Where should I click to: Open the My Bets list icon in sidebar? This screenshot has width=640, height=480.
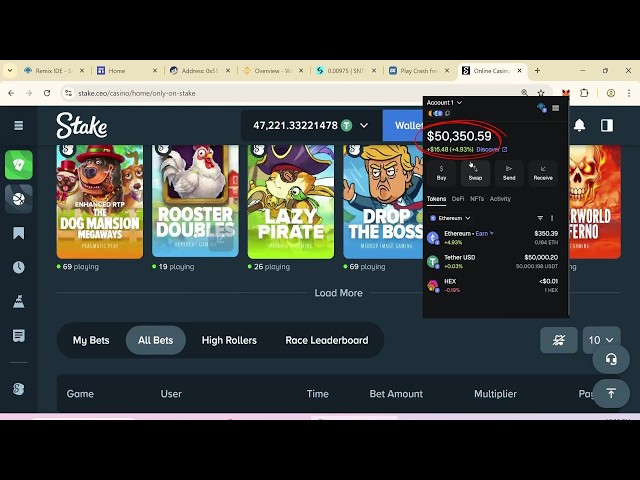(x=18, y=336)
